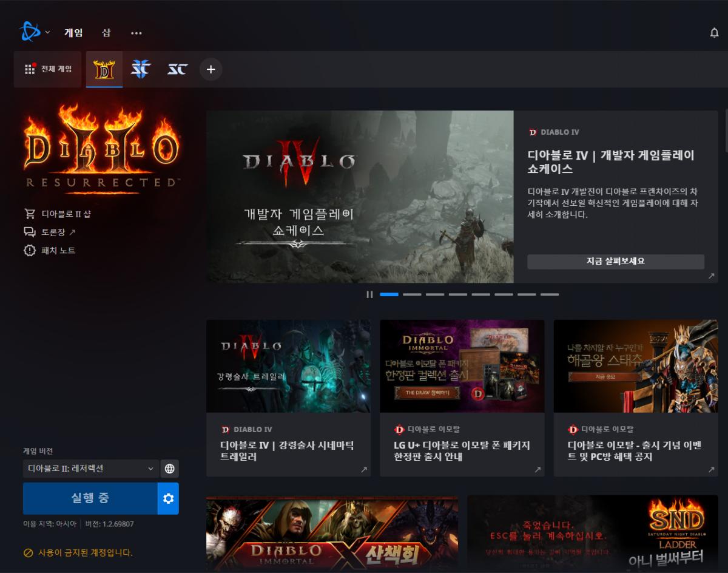The height and width of the screenshot is (573, 728).
Task: Click 디아블로 이모탈 icon on LG U+ card
Action: point(399,429)
